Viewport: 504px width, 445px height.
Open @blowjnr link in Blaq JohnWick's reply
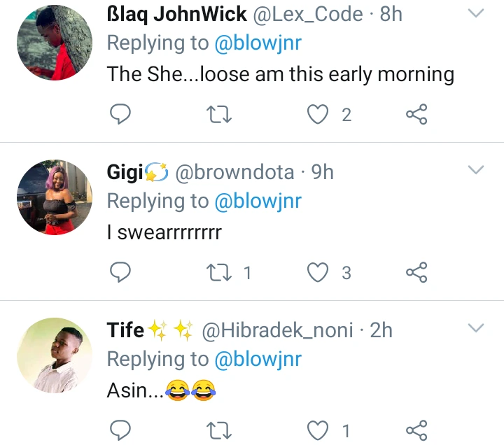(x=258, y=43)
